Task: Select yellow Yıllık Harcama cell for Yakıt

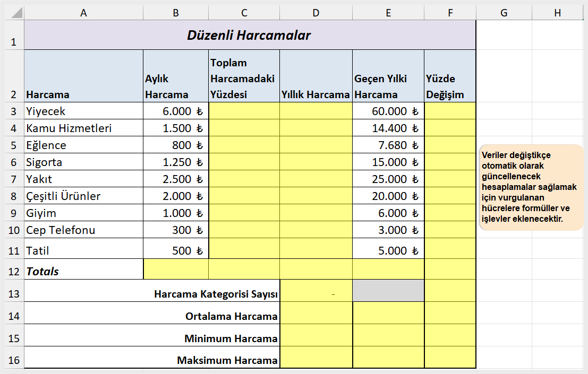Action: point(316,179)
